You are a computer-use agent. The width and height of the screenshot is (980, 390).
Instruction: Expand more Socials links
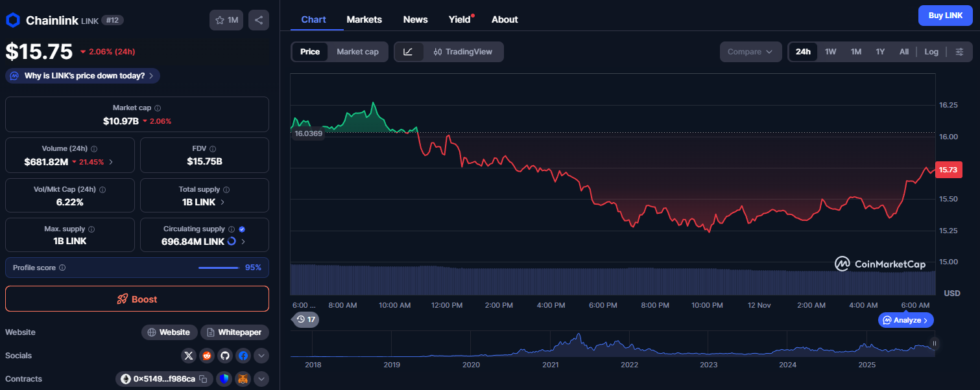point(261,356)
